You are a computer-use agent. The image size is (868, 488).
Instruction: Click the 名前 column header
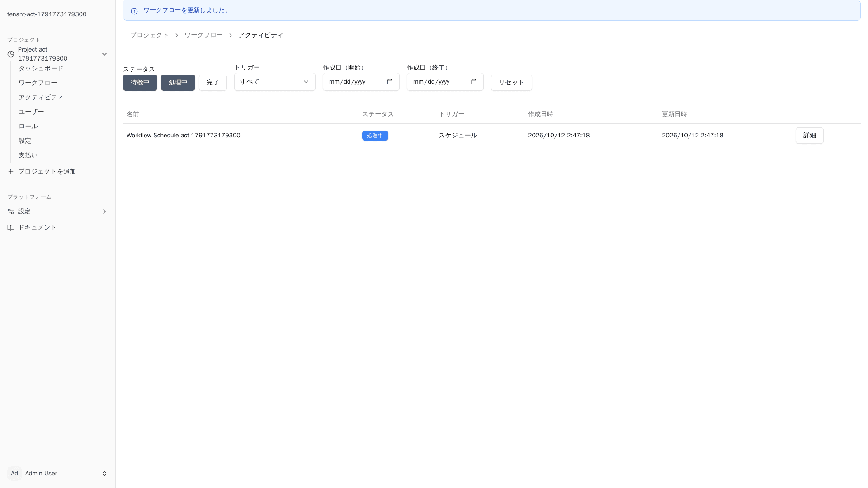point(133,114)
